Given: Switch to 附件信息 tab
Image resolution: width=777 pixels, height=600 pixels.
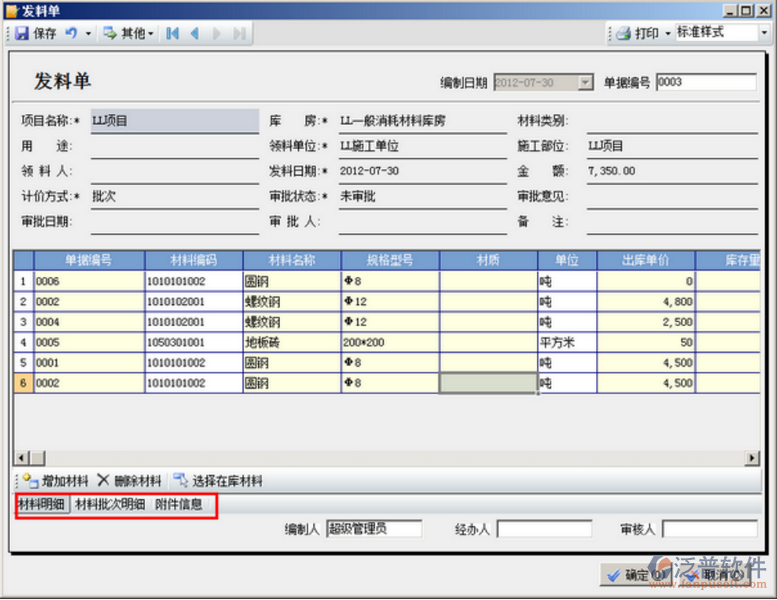Looking at the screenshot, I should tap(179, 504).
